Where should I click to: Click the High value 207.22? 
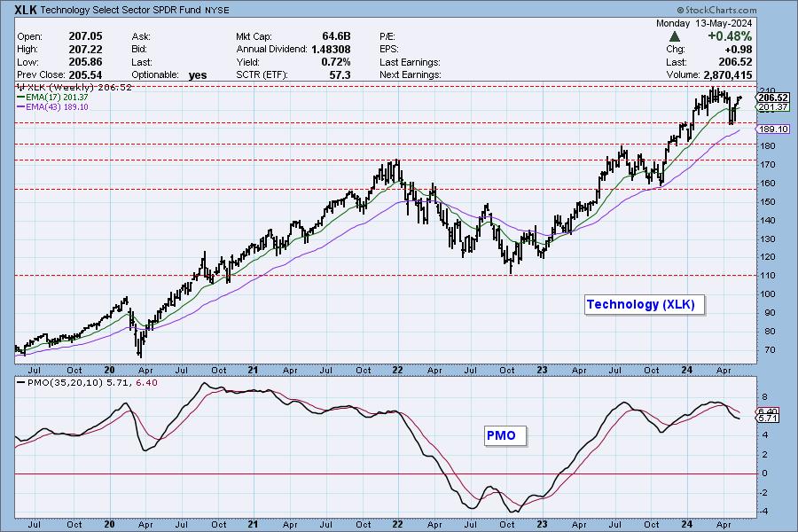click(85, 50)
